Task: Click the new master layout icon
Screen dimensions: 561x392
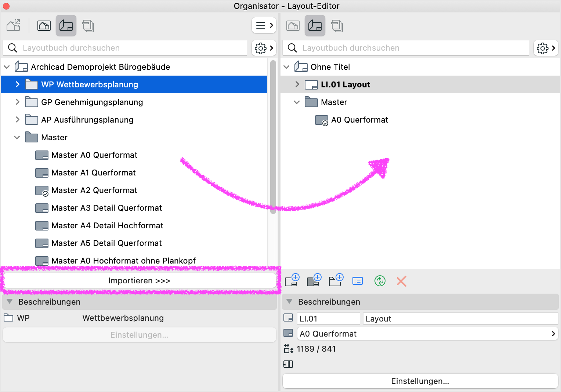Action: (314, 281)
